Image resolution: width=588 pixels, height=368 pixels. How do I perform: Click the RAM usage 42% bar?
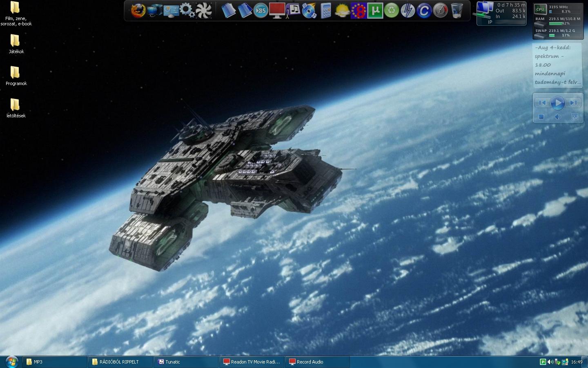(565, 23)
